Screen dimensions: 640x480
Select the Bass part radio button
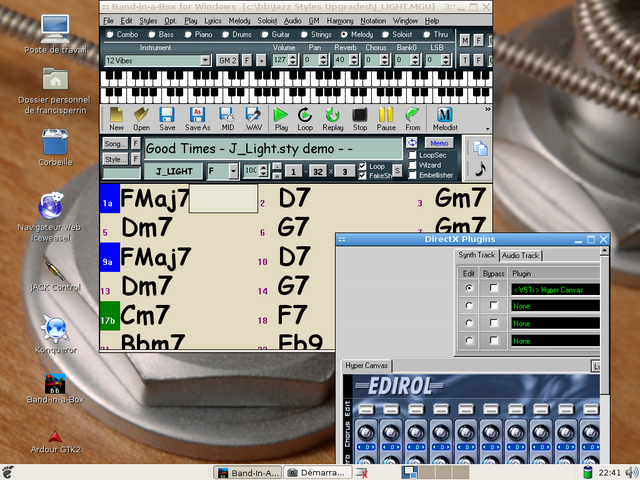point(152,35)
